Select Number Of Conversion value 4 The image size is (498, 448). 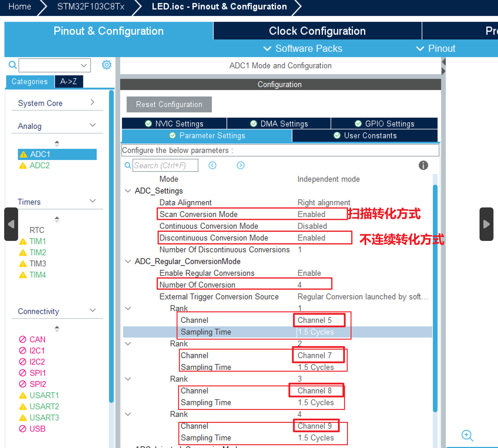299,285
